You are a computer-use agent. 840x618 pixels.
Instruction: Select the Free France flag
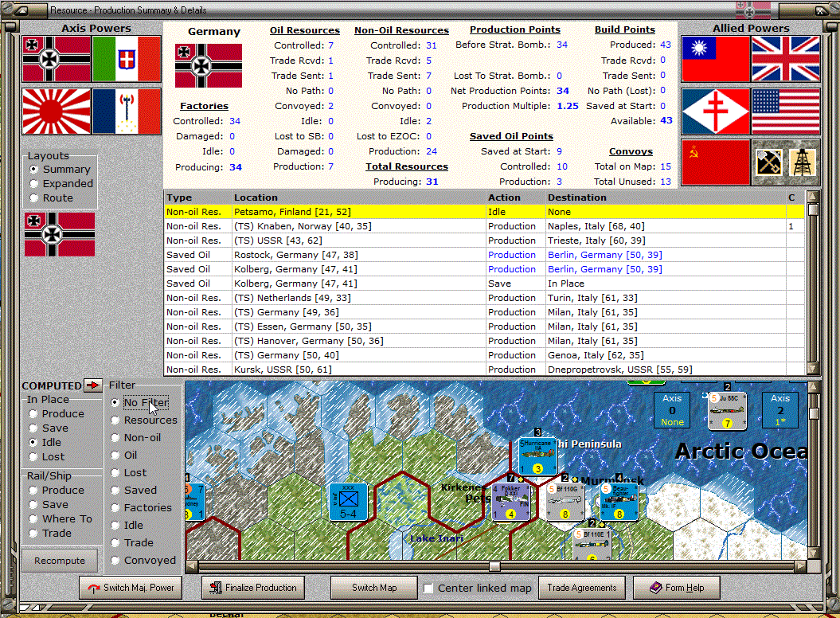[715, 111]
